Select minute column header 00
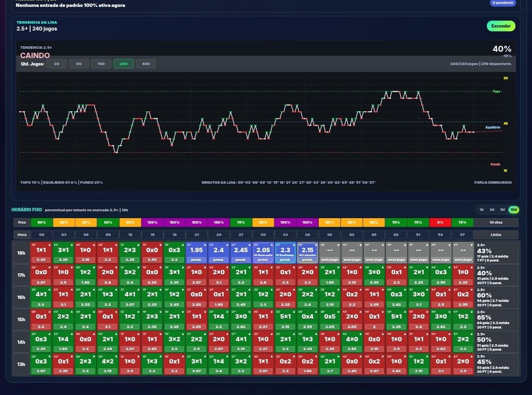This screenshot has height=395, width=532. [x=42, y=235]
